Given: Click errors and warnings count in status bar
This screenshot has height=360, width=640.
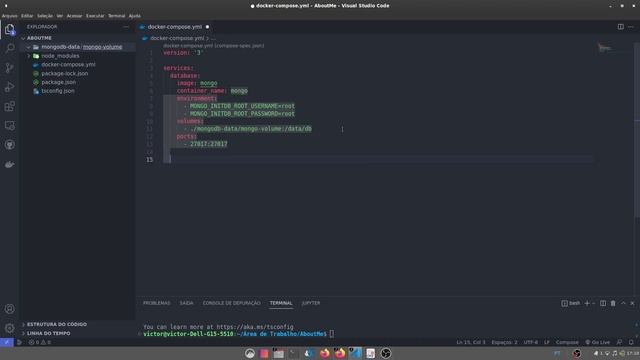Looking at the screenshot, I should [x=40, y=342].
